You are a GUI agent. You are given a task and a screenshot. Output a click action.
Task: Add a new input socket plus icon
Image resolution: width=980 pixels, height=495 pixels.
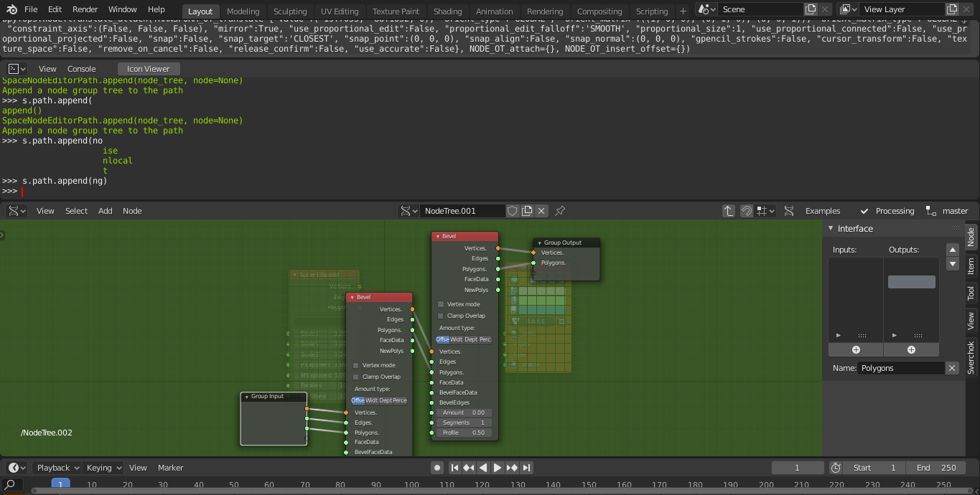(856, 350)
